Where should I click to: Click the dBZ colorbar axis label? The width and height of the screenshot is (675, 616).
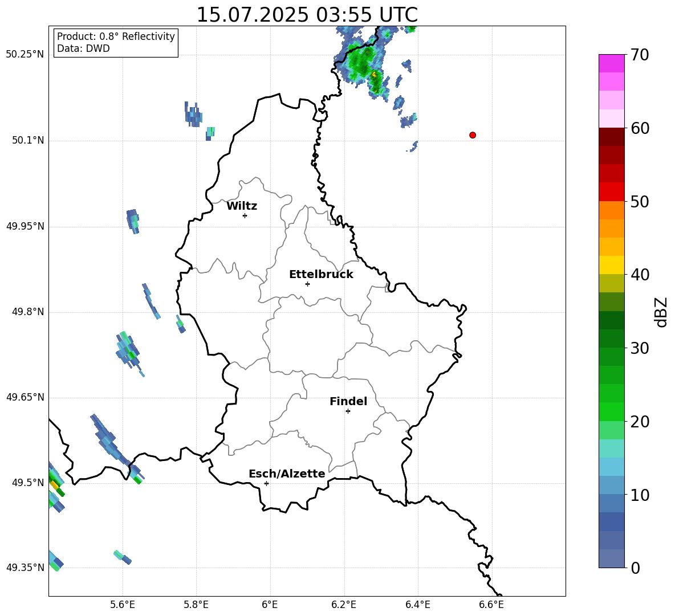[x=661, y=312]
